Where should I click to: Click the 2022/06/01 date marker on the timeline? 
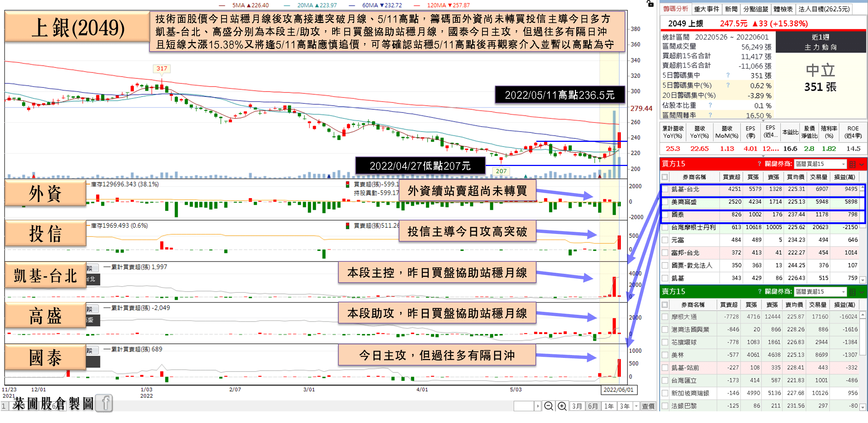pyautogui.click(x=618, y=390)
